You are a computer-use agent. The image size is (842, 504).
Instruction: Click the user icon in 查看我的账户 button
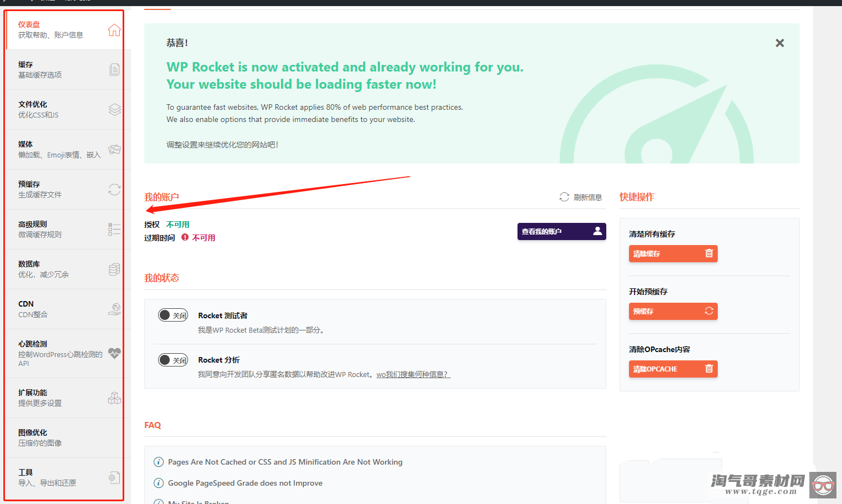tap(597, 231)
